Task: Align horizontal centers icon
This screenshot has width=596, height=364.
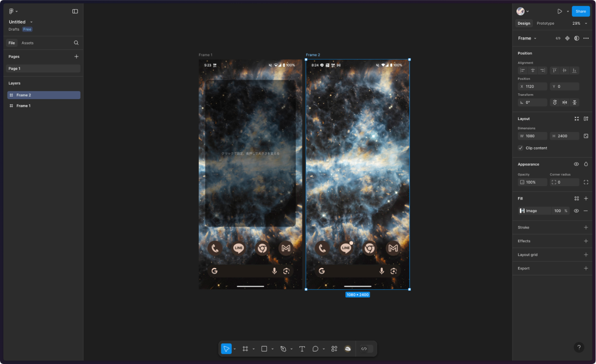Action: tap(533, 70)
